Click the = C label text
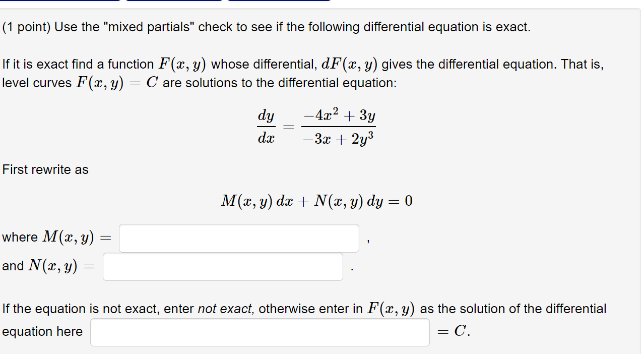Image resolution: width=644 pixels, height=354 pixels. point(453,332)
